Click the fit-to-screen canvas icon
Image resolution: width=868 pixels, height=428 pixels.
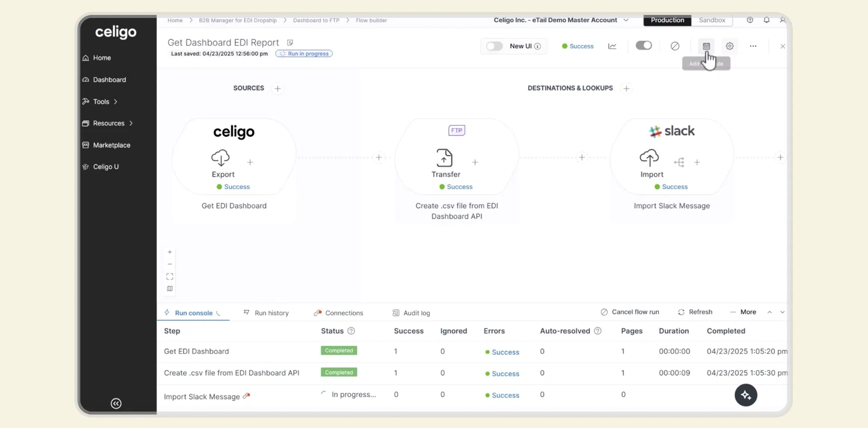point(170,276)
